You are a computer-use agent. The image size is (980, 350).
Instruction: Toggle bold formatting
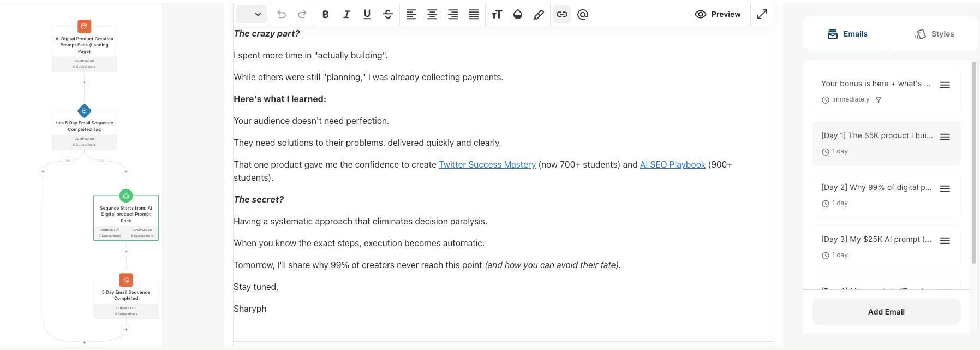[x=326, y=14]
